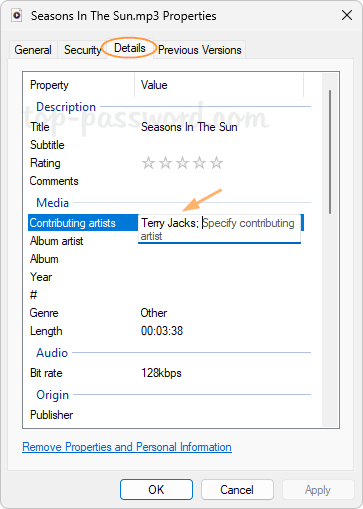Open the Security tab
The image size is (363, 509).
tap(82, 50)
